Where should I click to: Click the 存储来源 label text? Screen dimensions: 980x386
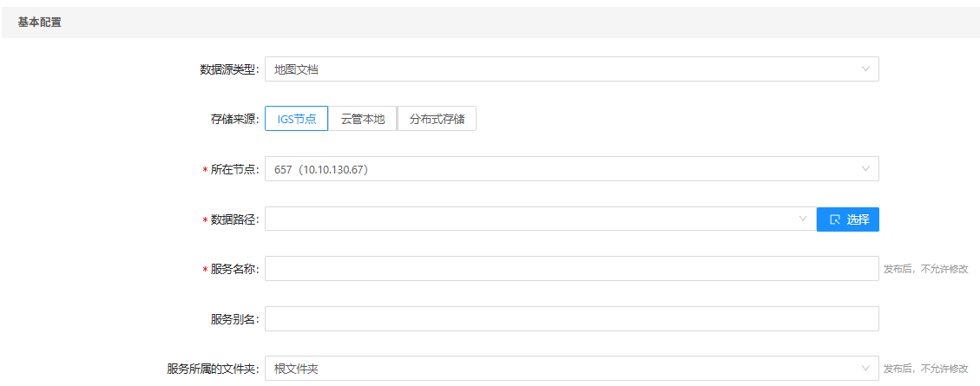click(x=234, y=119)
